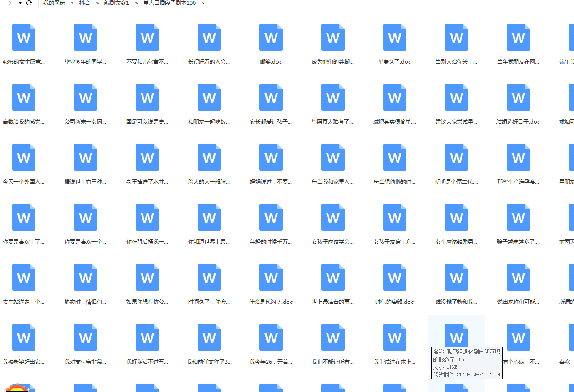
Task: Select the Word file icon for 高数给我的感觉
Action: pos(24,97)
